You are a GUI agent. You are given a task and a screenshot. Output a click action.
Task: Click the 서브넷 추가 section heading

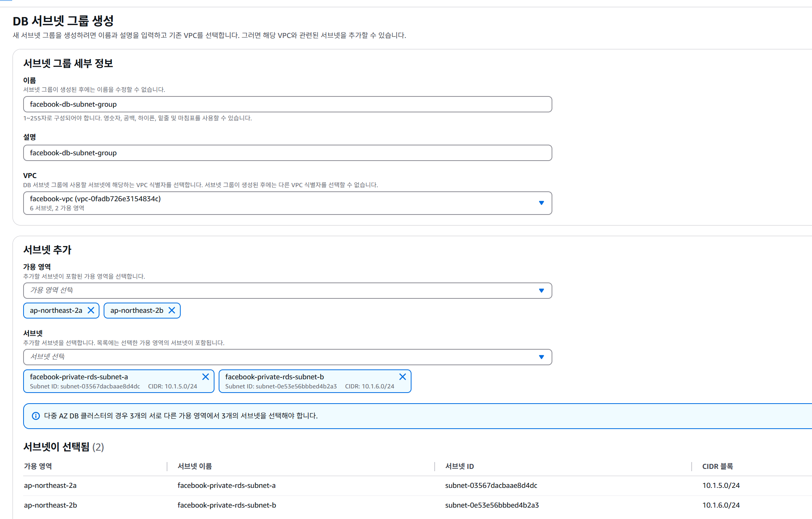(x=47, y=249)
